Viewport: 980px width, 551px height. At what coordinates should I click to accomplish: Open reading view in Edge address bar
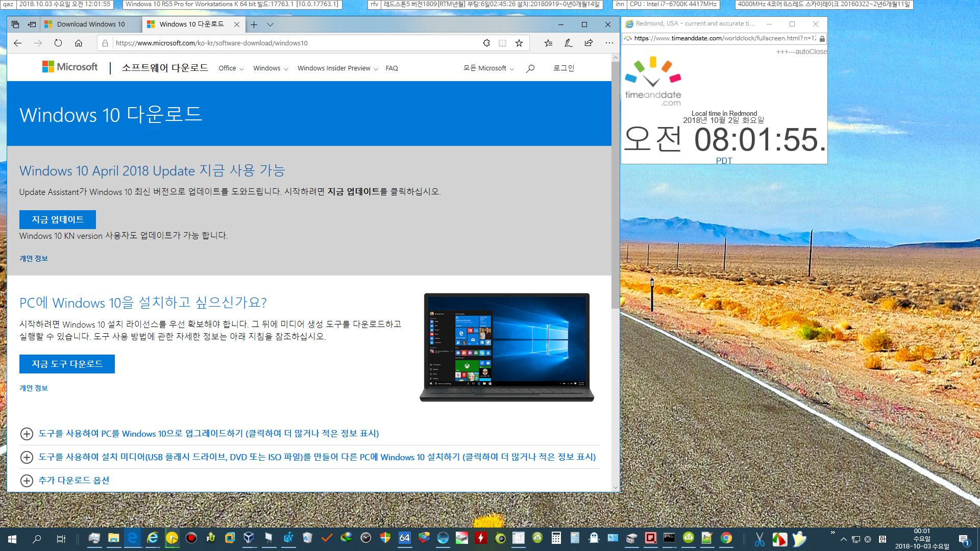click(502, 43)
